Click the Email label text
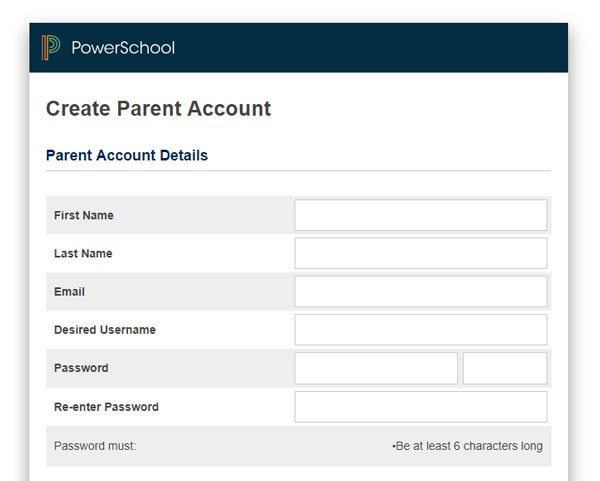The height and width of the screenshot is (481, 600). tap(69, 292)
